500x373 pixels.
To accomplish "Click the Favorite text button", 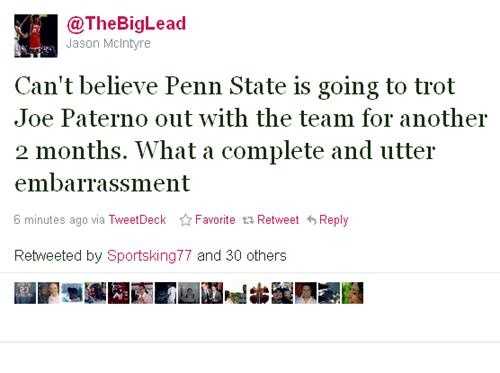I will 215,220.
